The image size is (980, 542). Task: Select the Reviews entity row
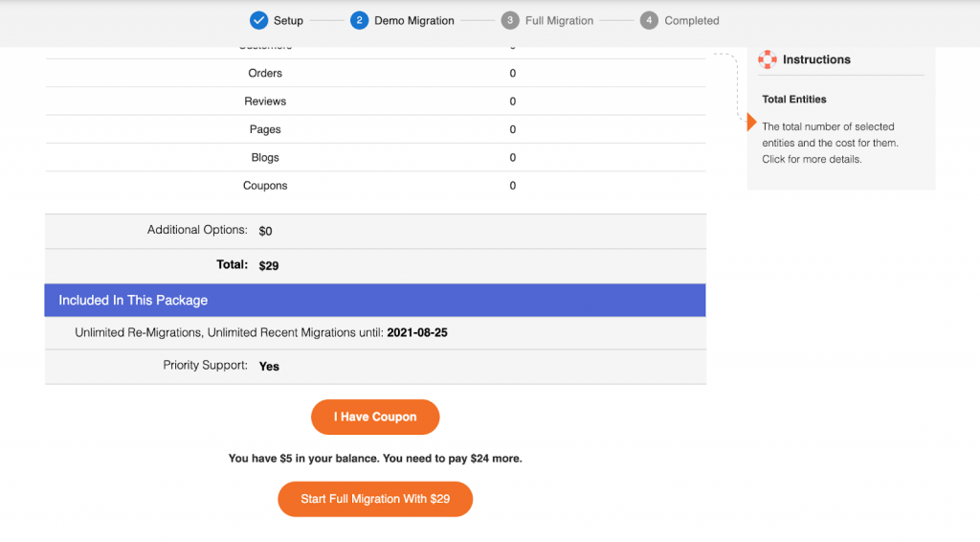coord(375,102)
